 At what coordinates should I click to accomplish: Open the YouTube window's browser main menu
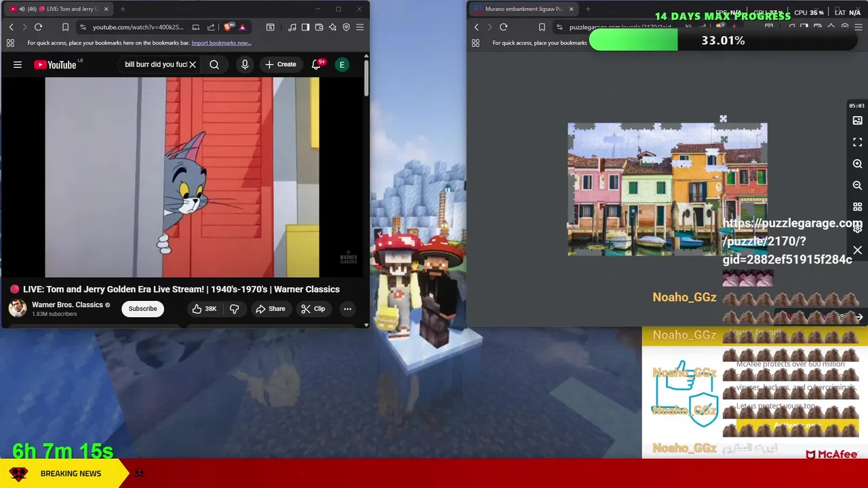pos(359,27)
